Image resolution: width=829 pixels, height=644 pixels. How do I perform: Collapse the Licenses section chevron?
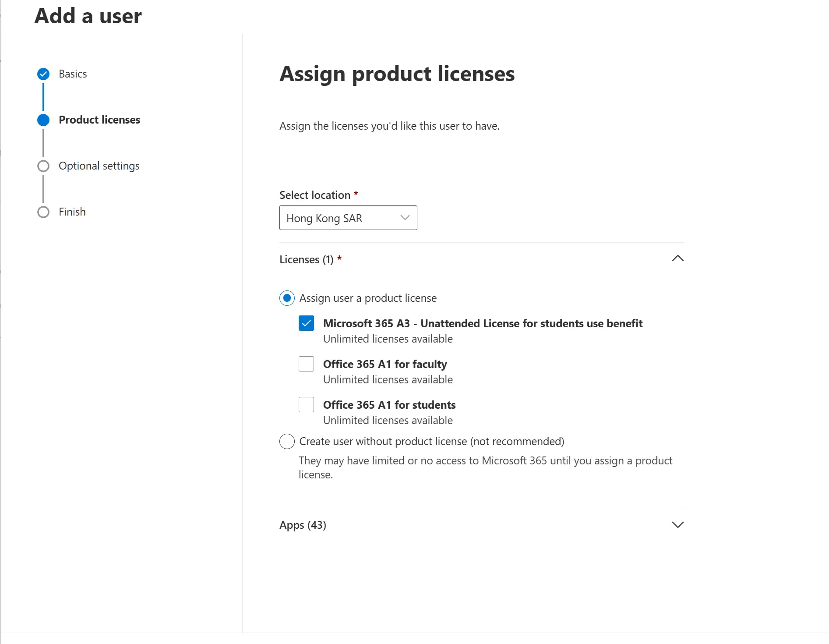pos(677,258)
